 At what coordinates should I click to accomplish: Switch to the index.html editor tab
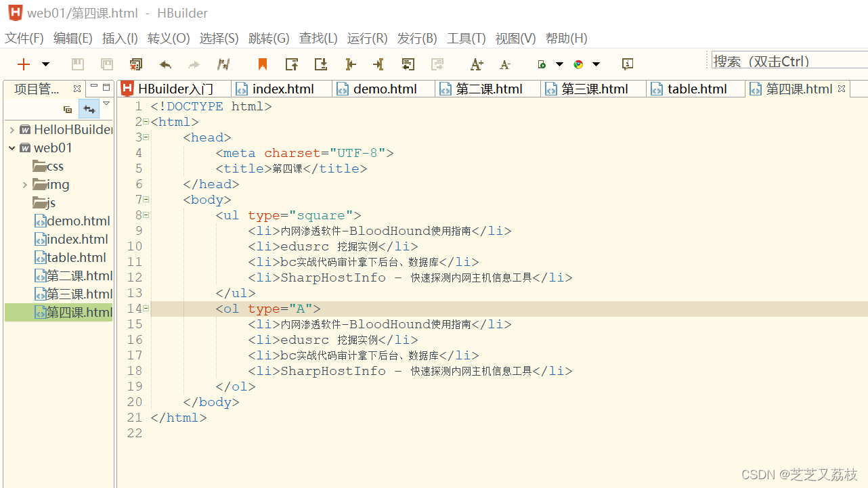click(282, 89)
